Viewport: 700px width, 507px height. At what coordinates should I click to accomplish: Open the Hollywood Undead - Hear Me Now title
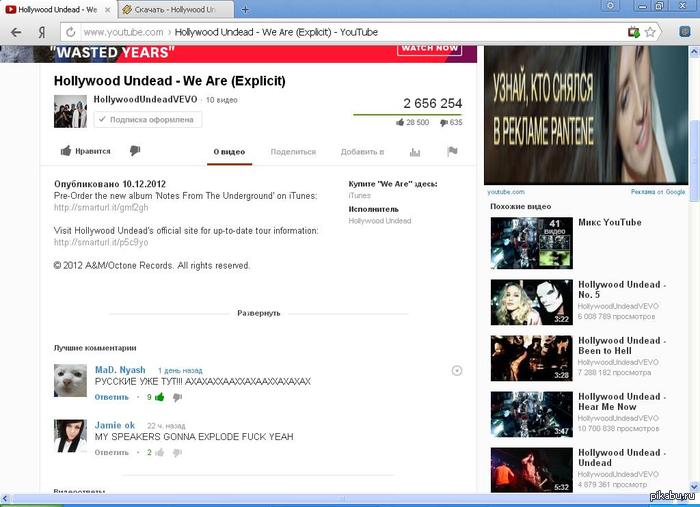(x=622, y=402)
